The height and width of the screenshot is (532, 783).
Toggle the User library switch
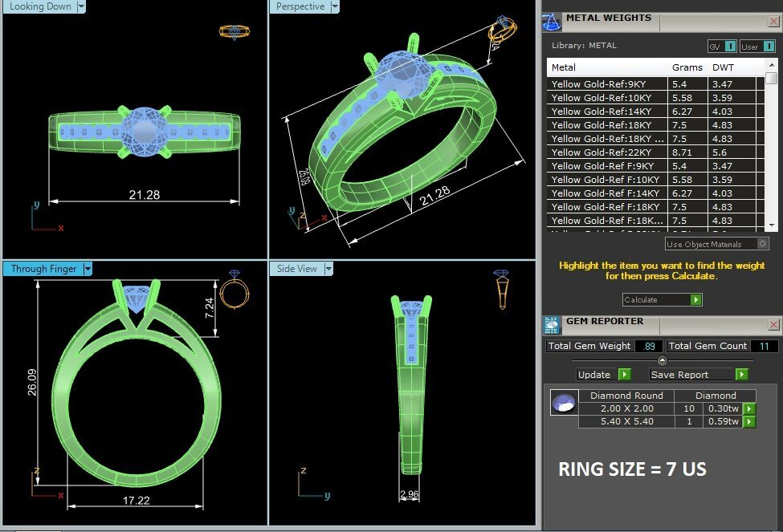pos(757,47)
